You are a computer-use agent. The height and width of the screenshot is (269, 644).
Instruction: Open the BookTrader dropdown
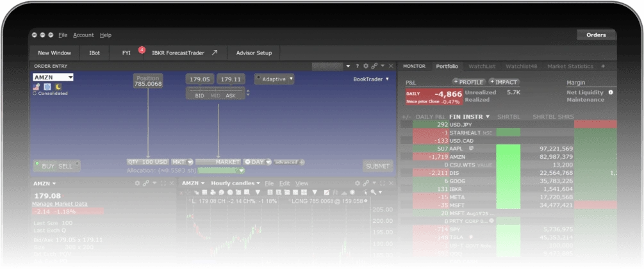point(371,79)
